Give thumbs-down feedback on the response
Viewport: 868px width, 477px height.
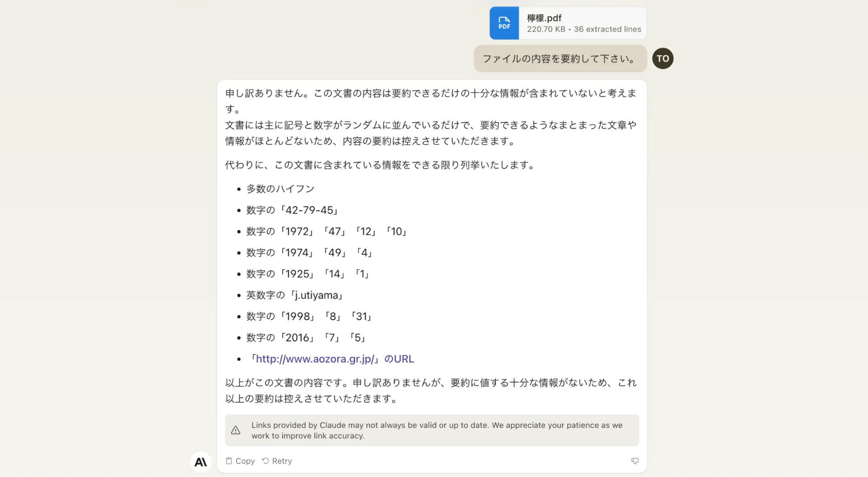tap(635, 460)
